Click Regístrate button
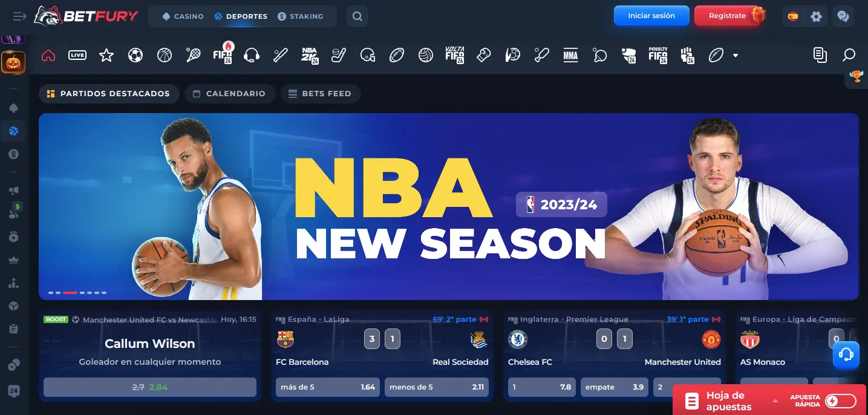The image size is (868, 415). click(726, 16)
